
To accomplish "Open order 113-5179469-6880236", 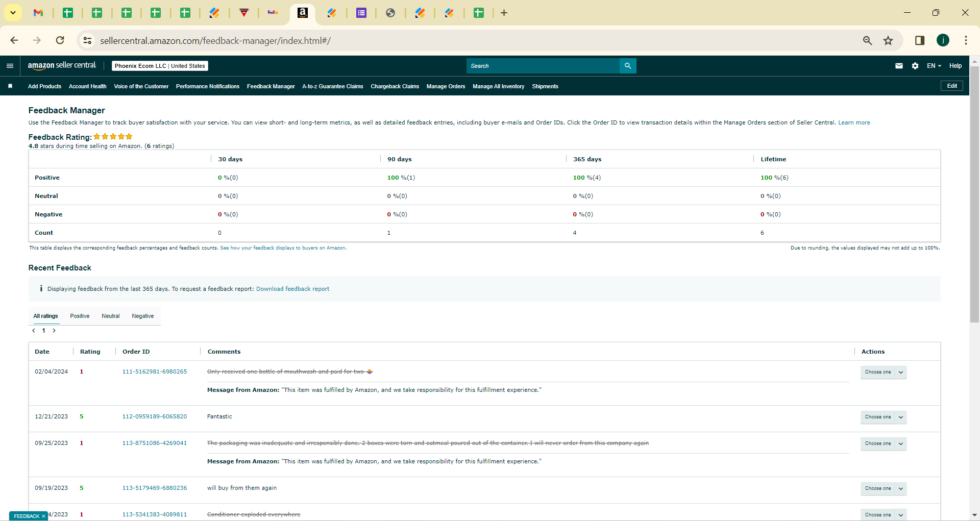I will [x=155, y=488].
